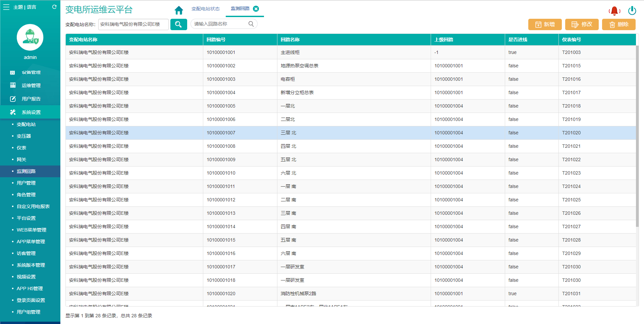This screenshot has height=324, width=644.
Task: Open 仪表 submenu item
Action: (x=21, y=148)
